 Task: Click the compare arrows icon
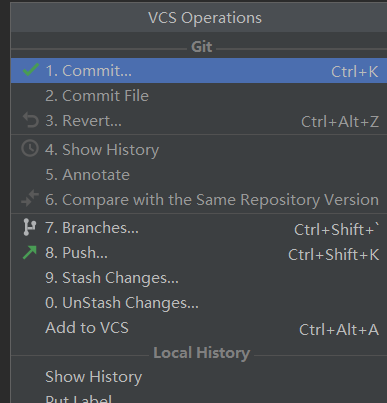[30, 199]
